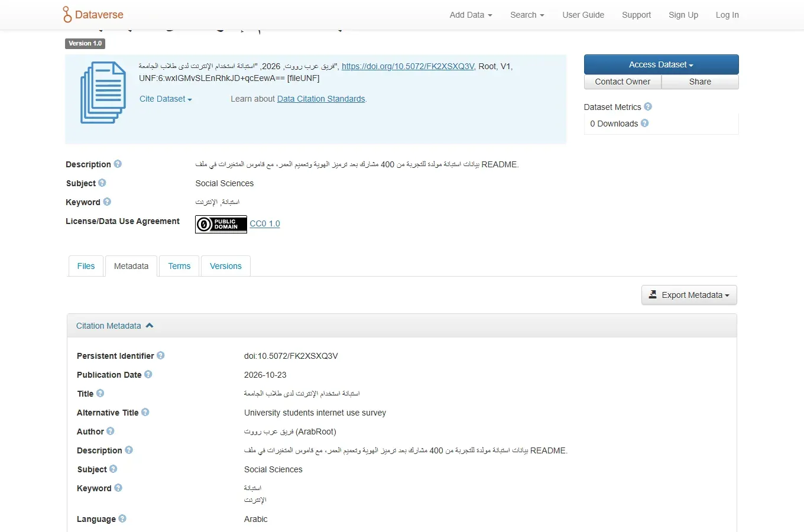This screenshot has height=532, width=804.
Task: Click the Contact Owner button
Action: [623, 82]
